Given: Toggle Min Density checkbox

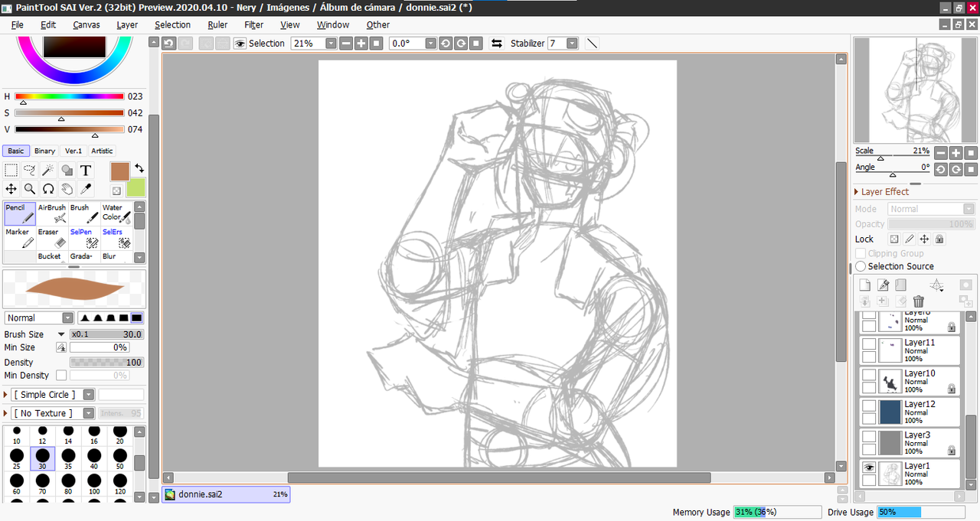Looking at the screenshot, I should click(x=61, y=376).
